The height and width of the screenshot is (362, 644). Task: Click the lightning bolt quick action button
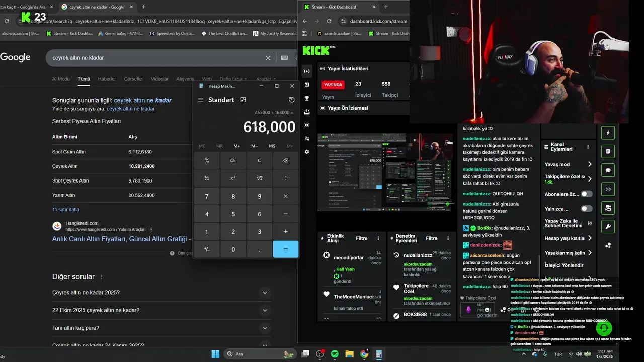click(x=608, y=133)
